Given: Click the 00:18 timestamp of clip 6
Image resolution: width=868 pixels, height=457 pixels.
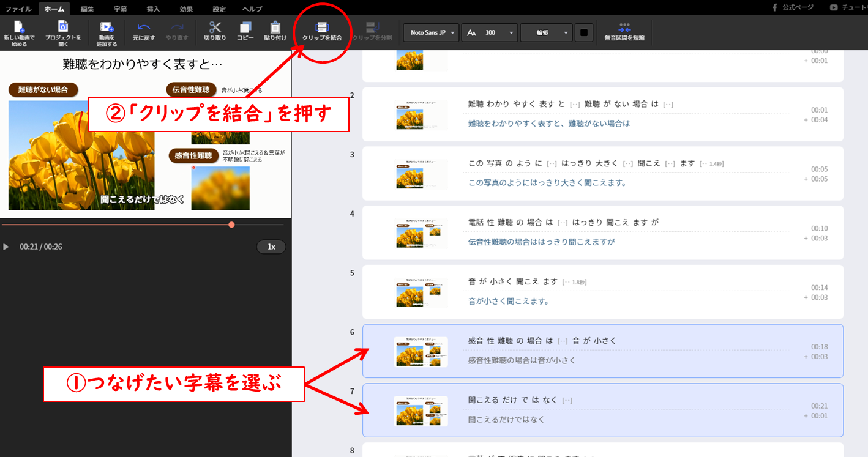Looking at the screenshot, I should [819, 347].
